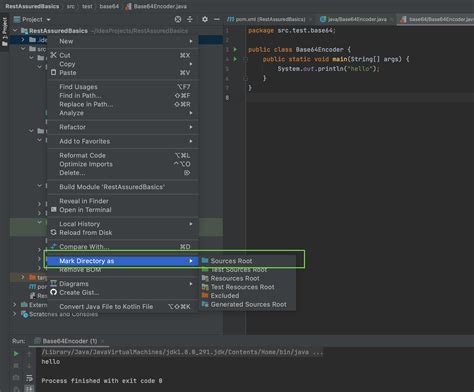Screen dimensions: 474x392
Task: Click the down arrow icon in Run panel
Action: point(29,365)
